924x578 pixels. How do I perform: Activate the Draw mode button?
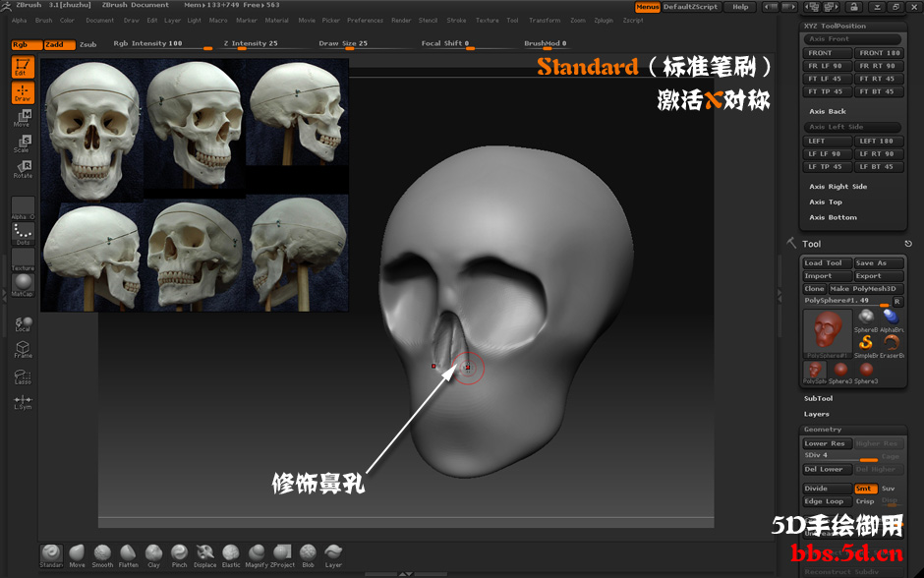tap(23, 92)
